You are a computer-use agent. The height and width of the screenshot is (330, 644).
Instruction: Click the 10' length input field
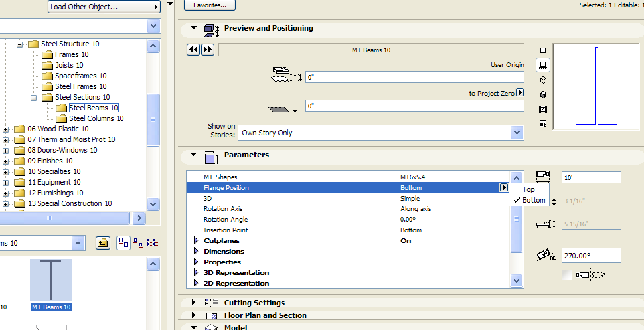pyautogui.click(x=591, y=177)
